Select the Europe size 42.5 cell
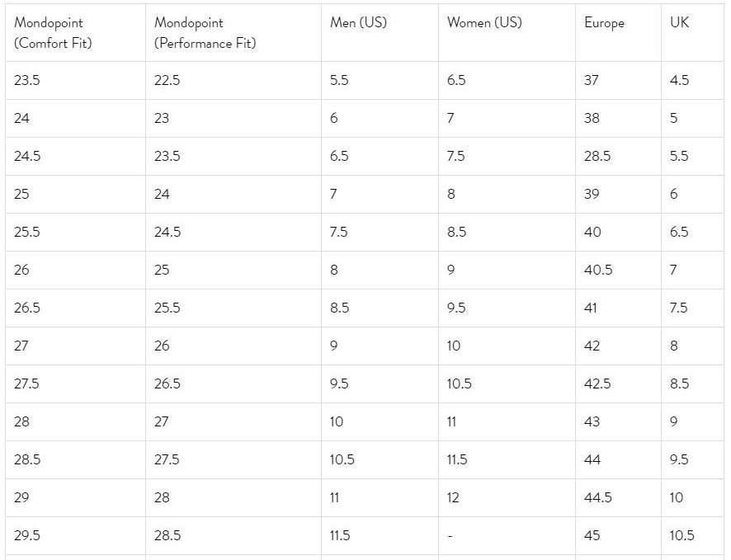731x560 pixels. click(x=598, y=384)
